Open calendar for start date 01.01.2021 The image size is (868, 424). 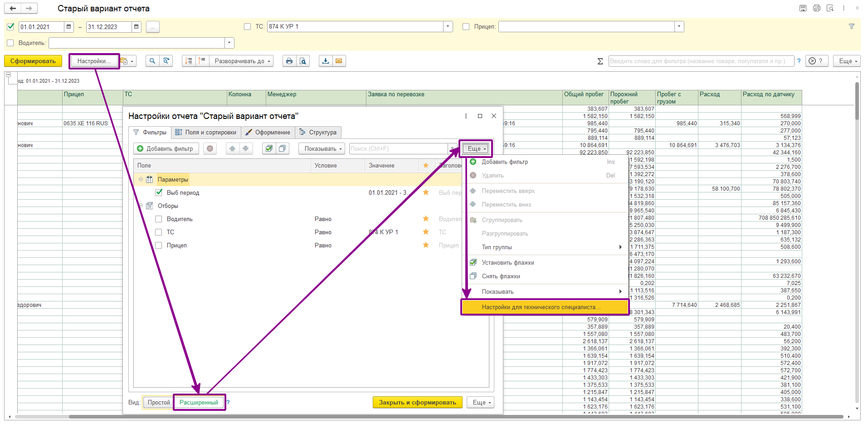pyautogui.click(x=69, y=27)
